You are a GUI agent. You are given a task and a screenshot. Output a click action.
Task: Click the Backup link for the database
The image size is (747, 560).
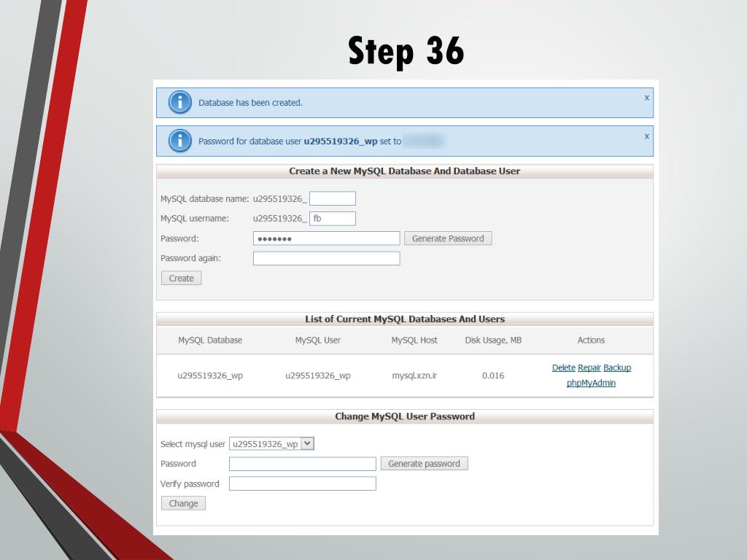(x=617, y=367)
